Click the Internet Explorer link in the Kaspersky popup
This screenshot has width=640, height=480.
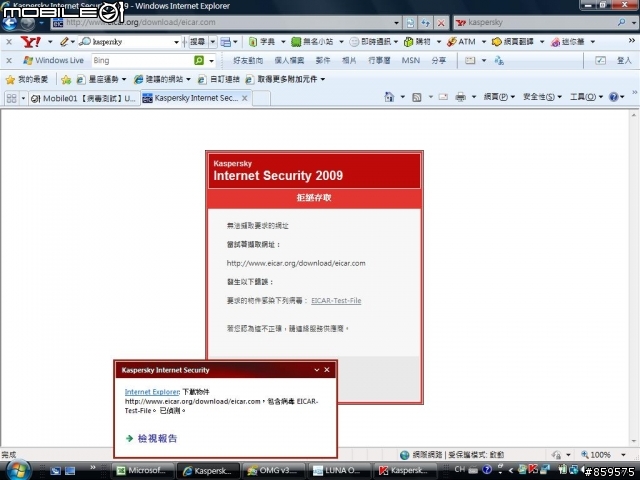coord(151,392)
